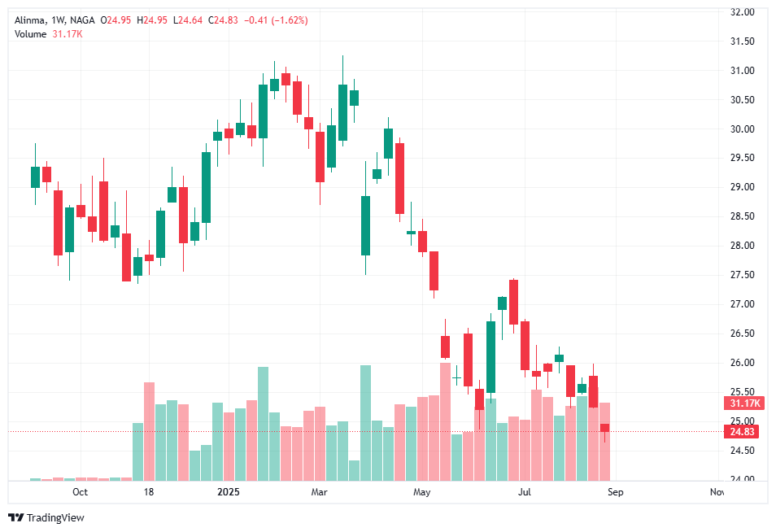Image resolution: width=776 pixels, height=532 pixels.
Task: Select the Jul time axis label
Action: point(525,492)
